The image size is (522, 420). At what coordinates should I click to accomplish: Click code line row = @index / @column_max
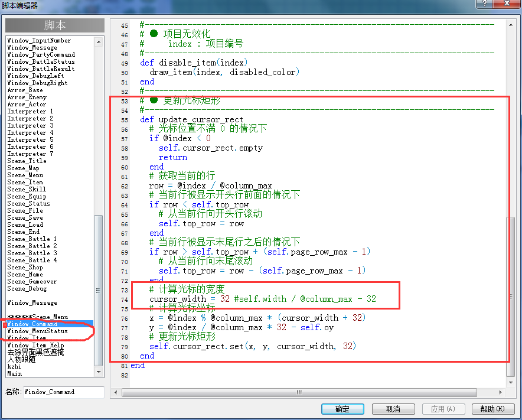[x=211, y=185]
